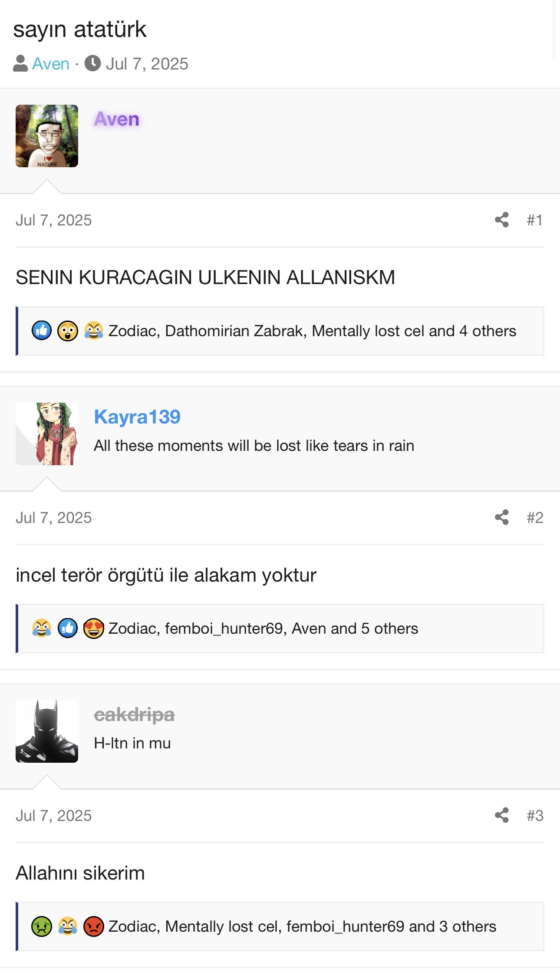This screenshot has width=560, height=976.
Task: Open strikethrough cakdripa username
Action: pyautogui.click(x=134, y=715)
